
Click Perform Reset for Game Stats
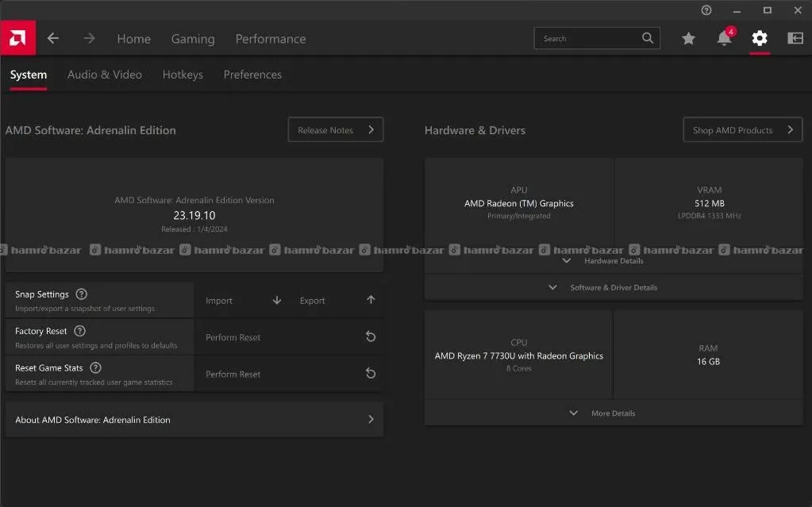click(289, 374)
